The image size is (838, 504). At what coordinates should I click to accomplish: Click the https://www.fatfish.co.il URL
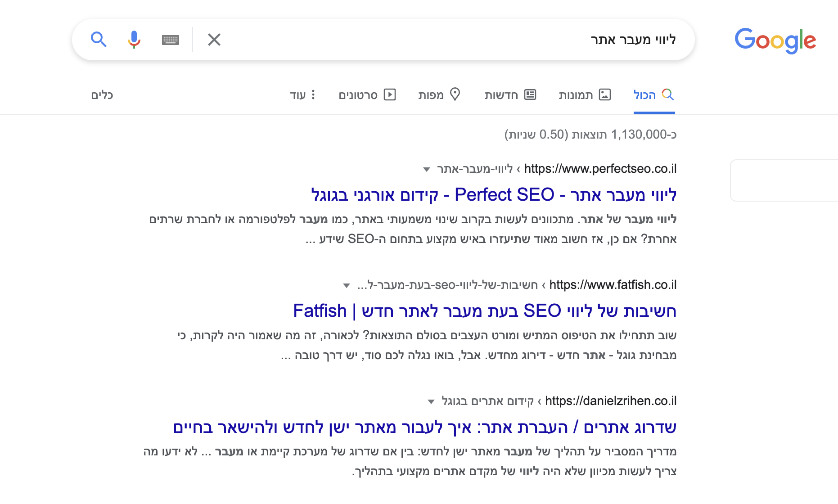[x=613, y=285]
